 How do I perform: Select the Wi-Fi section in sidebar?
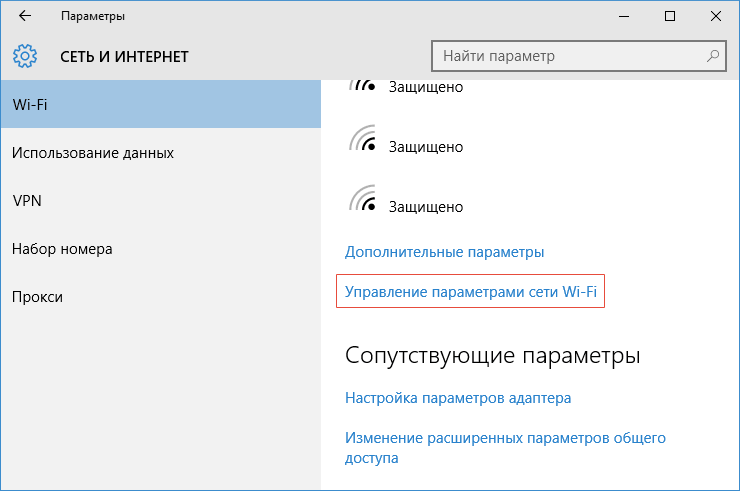click(x=160, y=104)
